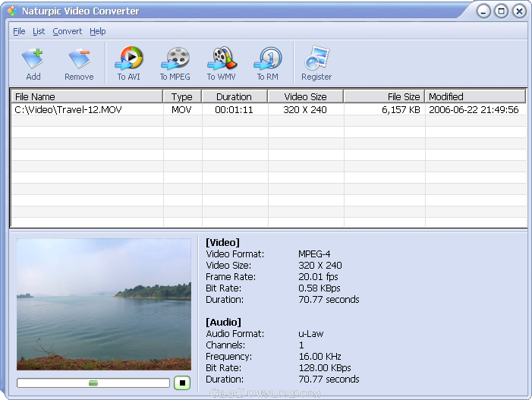Sort list by File Size column header
This screenshot has width=532, height=400.
click(x=384, y=96)
